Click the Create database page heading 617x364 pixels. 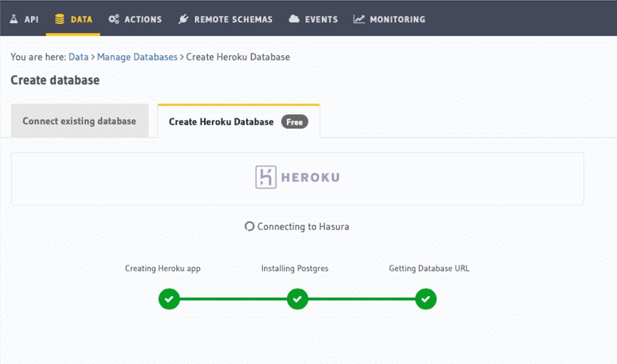click(x=55, y=80)
